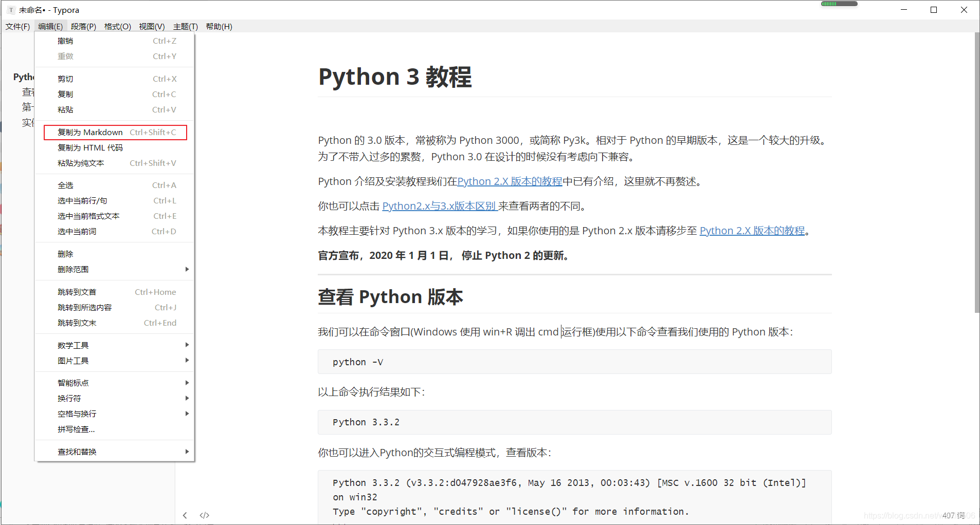Open the 视图(V) menu
The width and height of the screenshot is (980, 525).
pos(152,26)
